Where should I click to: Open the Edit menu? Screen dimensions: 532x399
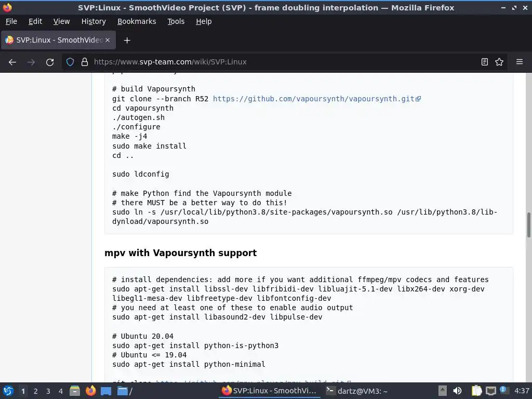coord(35,21)
